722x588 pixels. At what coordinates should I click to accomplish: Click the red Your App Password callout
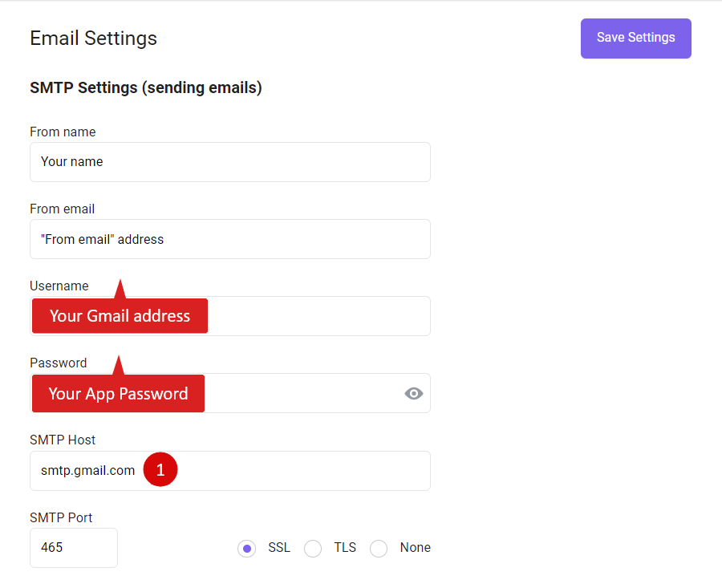(x=119, y=393)
